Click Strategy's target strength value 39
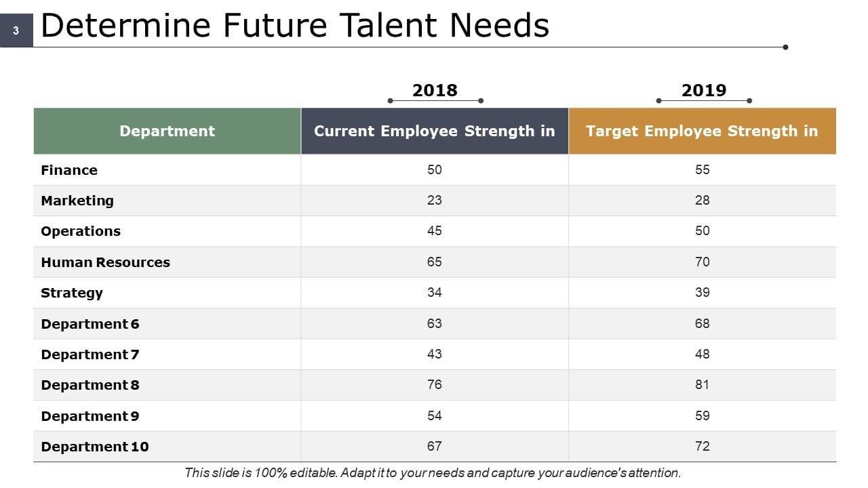The image size is (868, 488). coord(702,293)
